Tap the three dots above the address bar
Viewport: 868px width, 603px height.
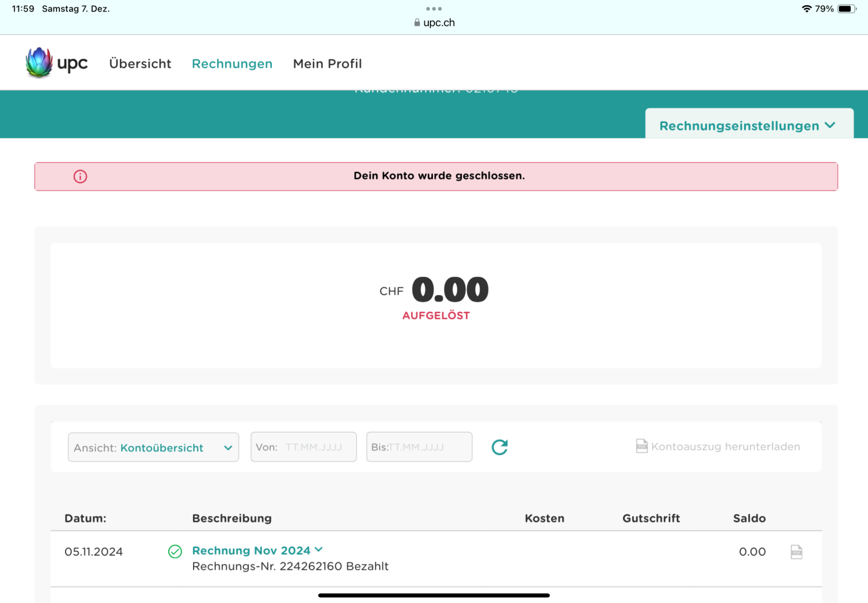434,9
